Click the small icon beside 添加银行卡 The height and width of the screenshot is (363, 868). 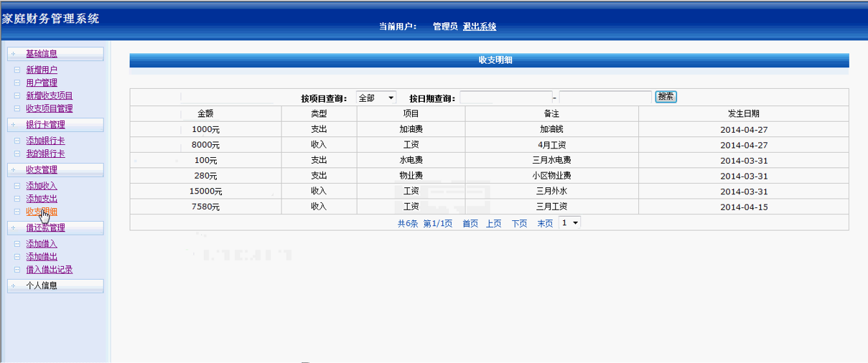pyautogui.click(x=17, y=141)
